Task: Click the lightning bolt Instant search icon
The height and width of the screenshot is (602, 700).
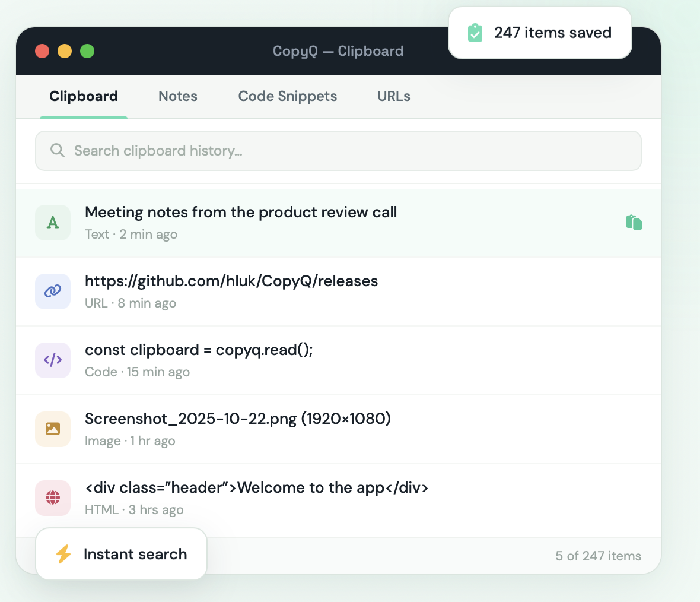Action: coord(63,554)
